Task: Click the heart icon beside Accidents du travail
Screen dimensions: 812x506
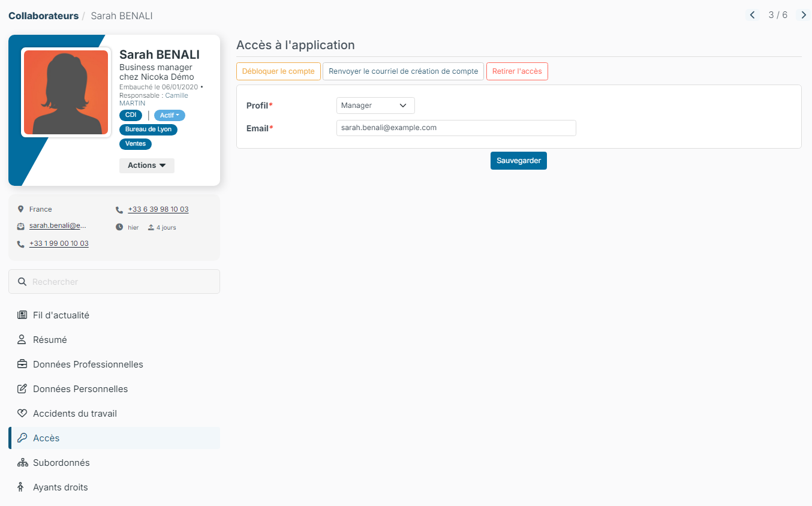Action: coord(22,414)
